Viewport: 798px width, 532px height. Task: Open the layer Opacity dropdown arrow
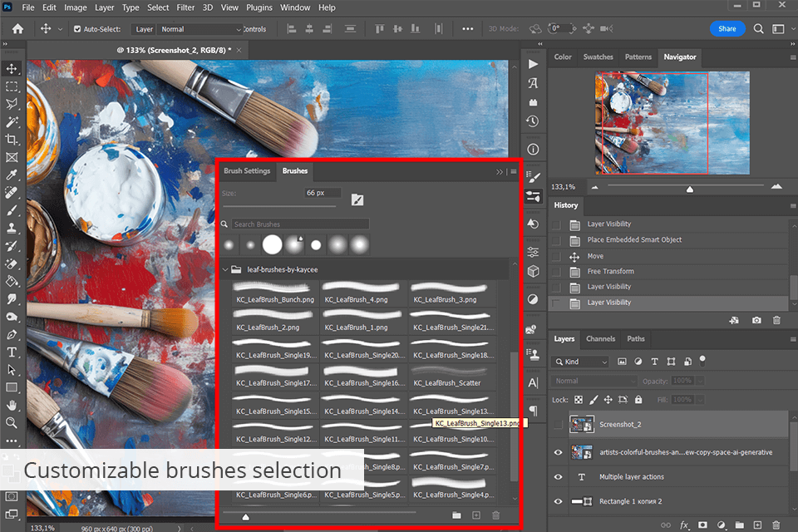pyautogui.click(x=700, y=381)
